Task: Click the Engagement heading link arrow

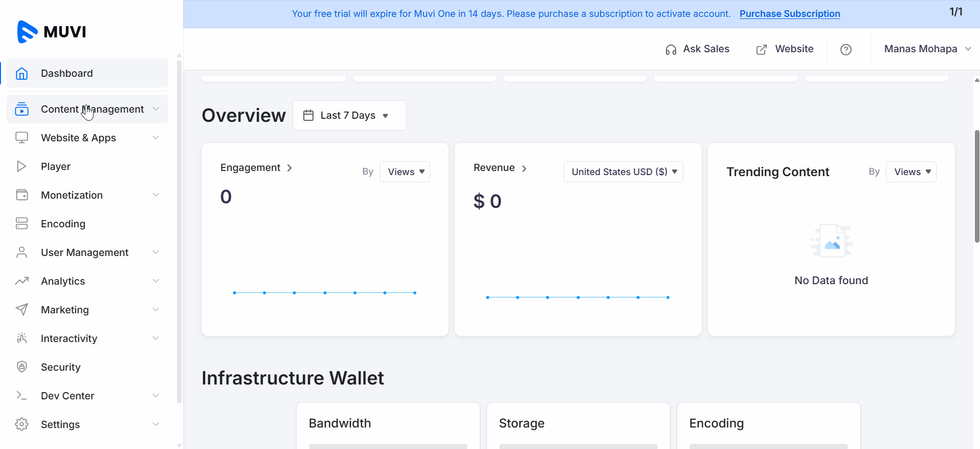Action: (289, 168)
